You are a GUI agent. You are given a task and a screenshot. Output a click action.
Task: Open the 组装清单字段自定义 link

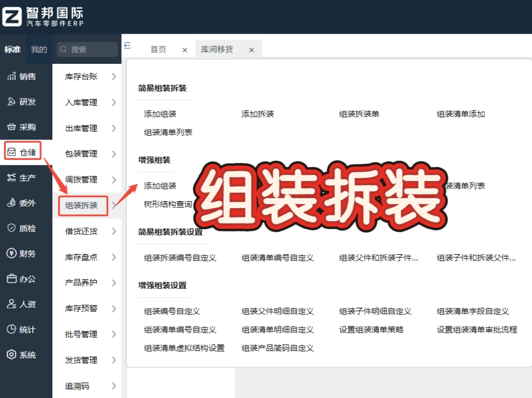473,311
